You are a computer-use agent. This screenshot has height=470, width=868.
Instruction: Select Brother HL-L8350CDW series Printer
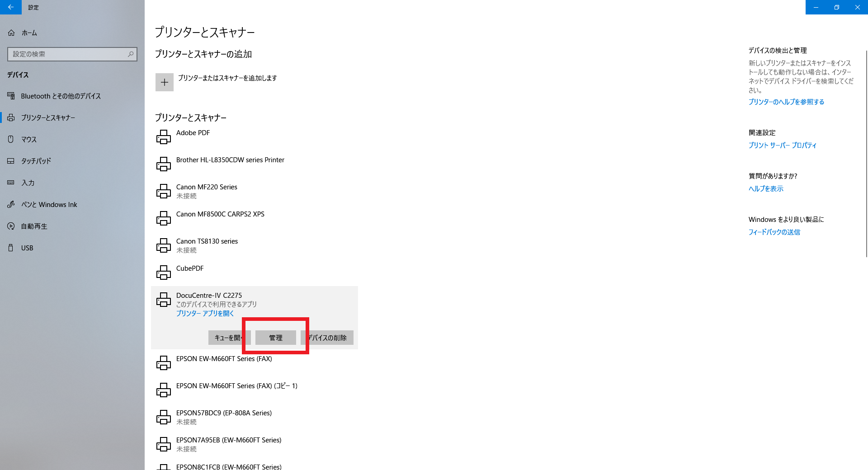pos(230,160)
